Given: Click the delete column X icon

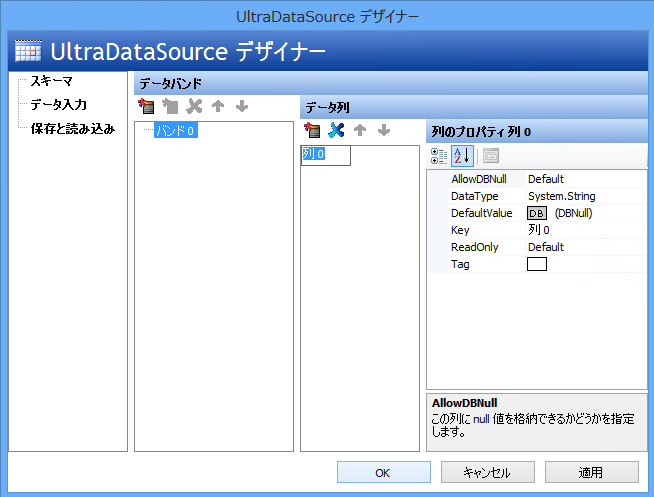Looking at the screenshot, I should (x=336, y=131).
